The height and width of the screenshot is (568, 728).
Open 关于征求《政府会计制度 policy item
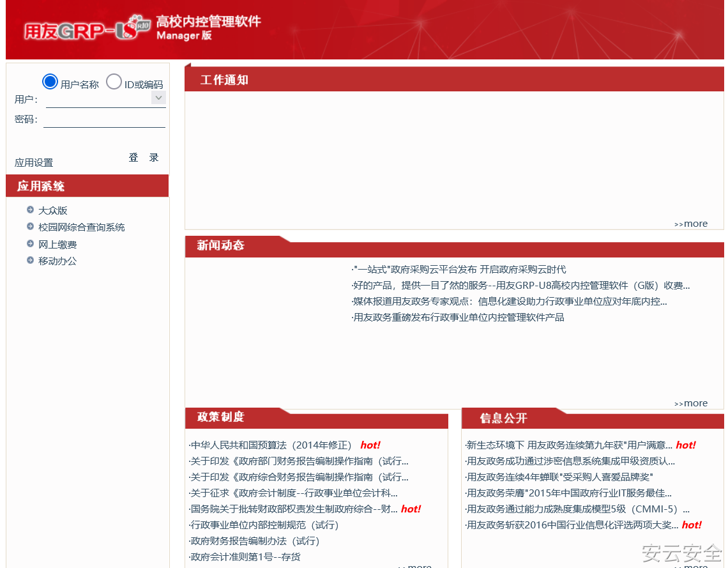(293, 493)
